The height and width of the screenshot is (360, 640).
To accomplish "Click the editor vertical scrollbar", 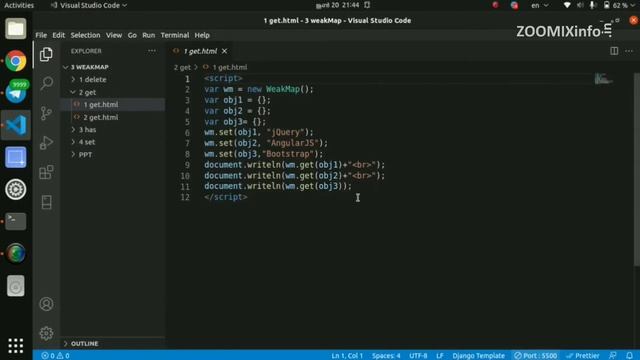I will [637, 169].
